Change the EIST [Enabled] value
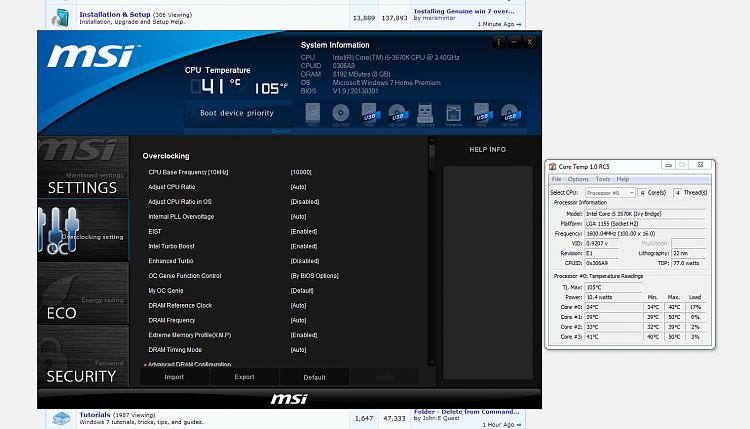This screenshot has width=750, height=429. tap(304, 231)
